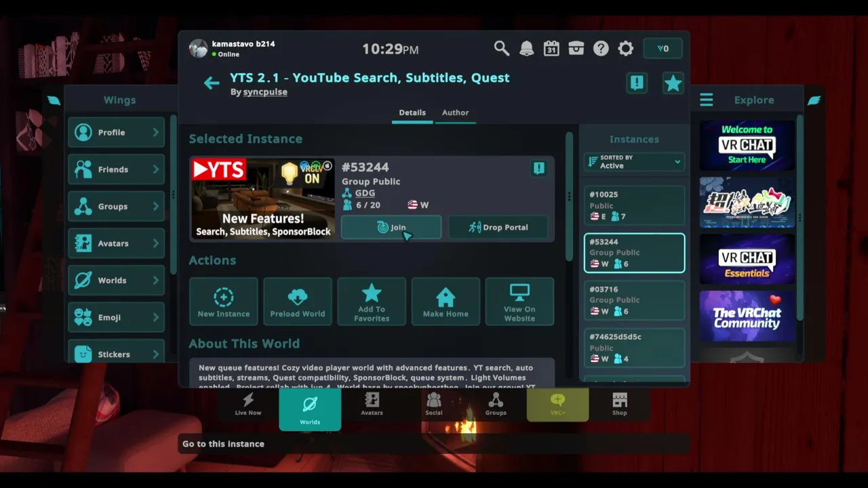
Task: Select instance #74625d5d5c Public
Action: tap(634, 348)
